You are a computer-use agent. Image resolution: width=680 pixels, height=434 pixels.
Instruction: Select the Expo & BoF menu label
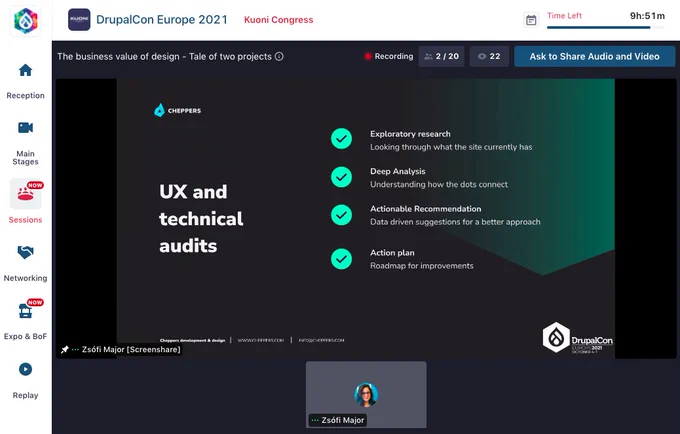[x=26, y=336]
